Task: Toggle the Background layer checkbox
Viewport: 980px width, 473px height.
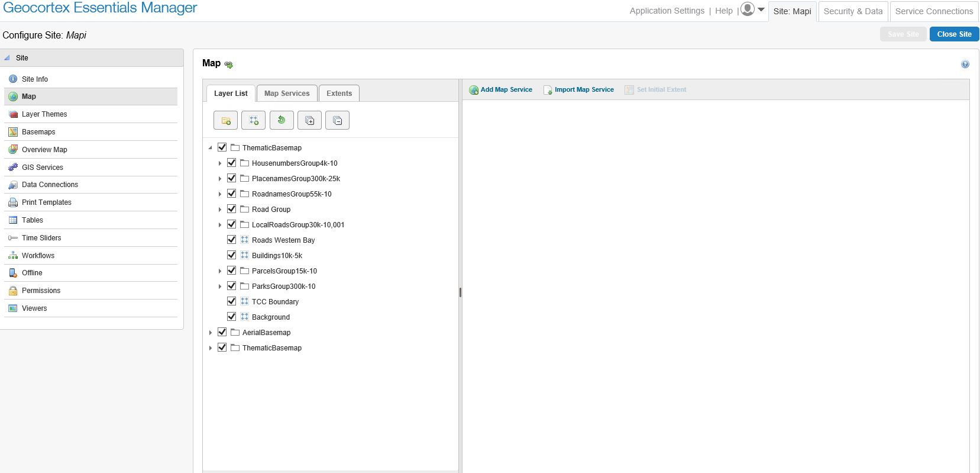Action: [232, 317]
